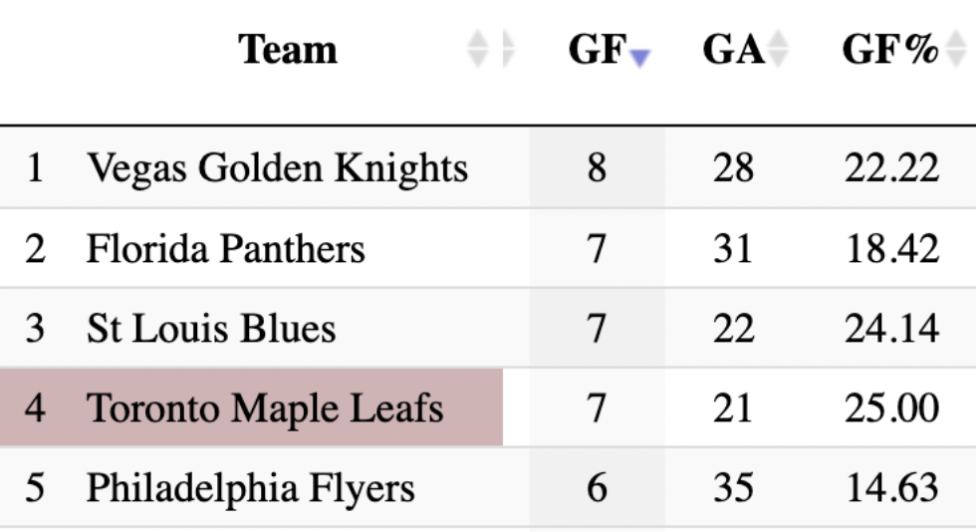Click the GF value 8 for Vegas
Image resolution: width=980 pixels, height=532 pixels.
597,168
